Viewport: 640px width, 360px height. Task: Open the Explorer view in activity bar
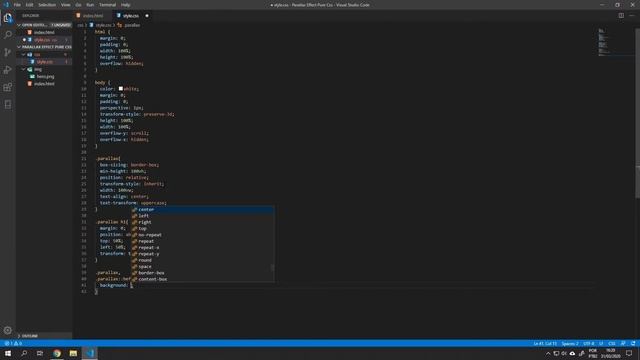[x=8, y=18]
